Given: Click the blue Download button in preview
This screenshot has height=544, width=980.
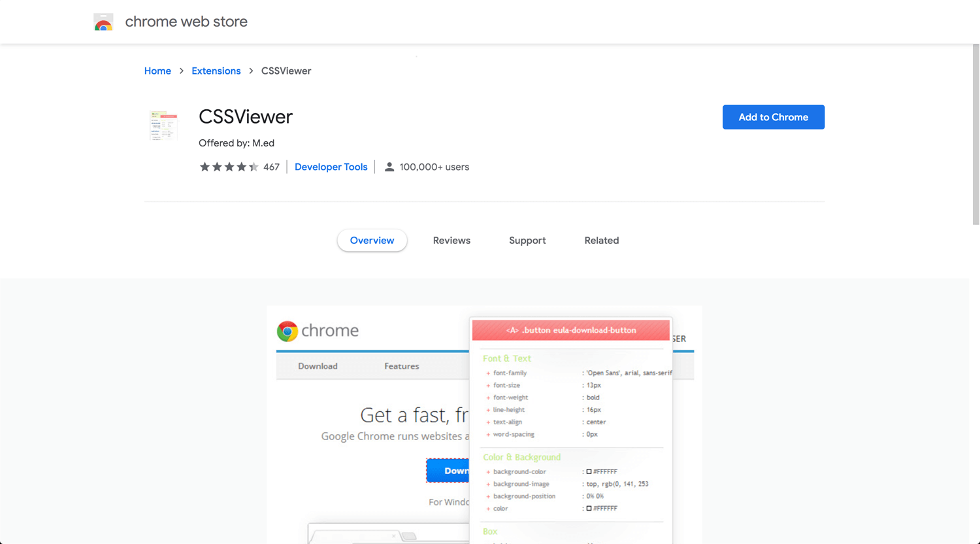Looking at the screenshot, I should (x=448, y=471).
